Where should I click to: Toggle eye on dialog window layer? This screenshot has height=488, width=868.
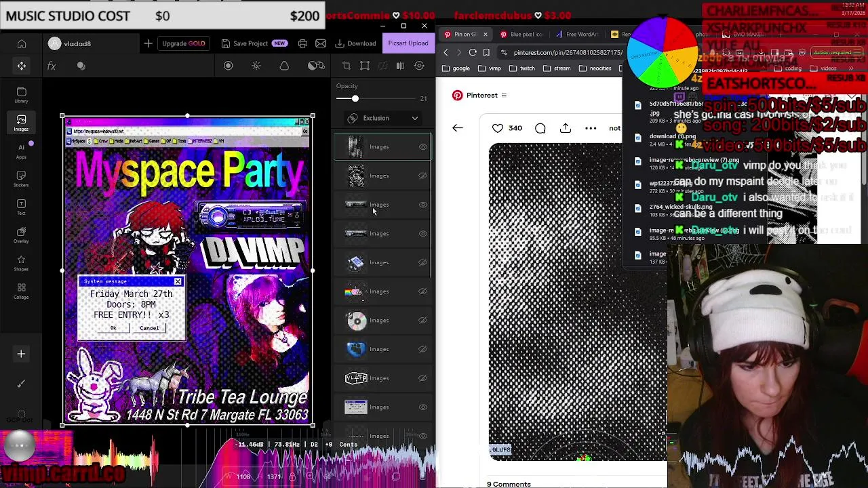(x=422, y=407)
